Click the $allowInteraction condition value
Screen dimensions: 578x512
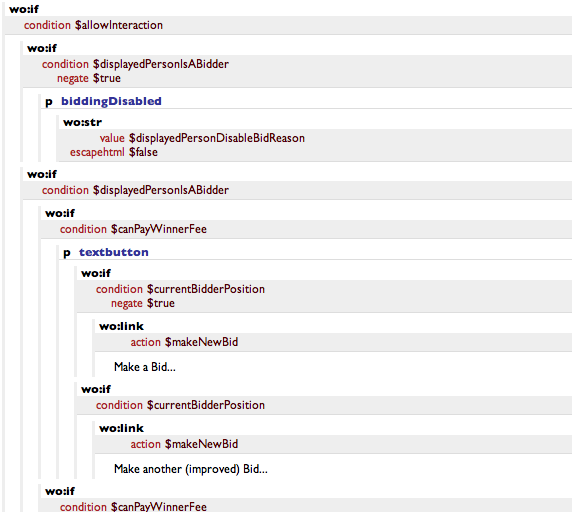pos(119,25)
